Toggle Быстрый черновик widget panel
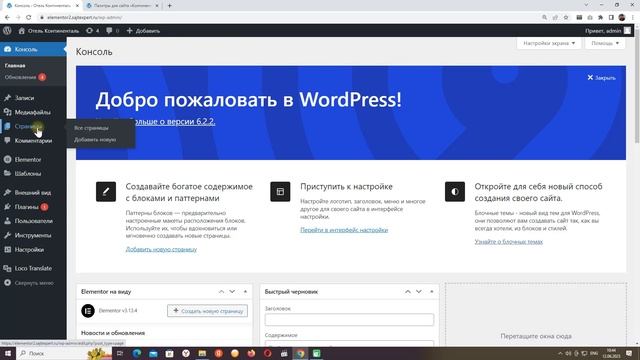Viewport: 640px width, 360px height. point(432,291)
